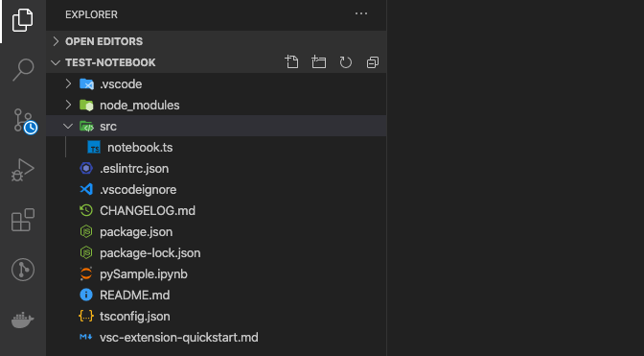Collapse the TEST-NOTEBOOK workspace section
This screenshot has width=644, height=356.
[x=56, y=62]
